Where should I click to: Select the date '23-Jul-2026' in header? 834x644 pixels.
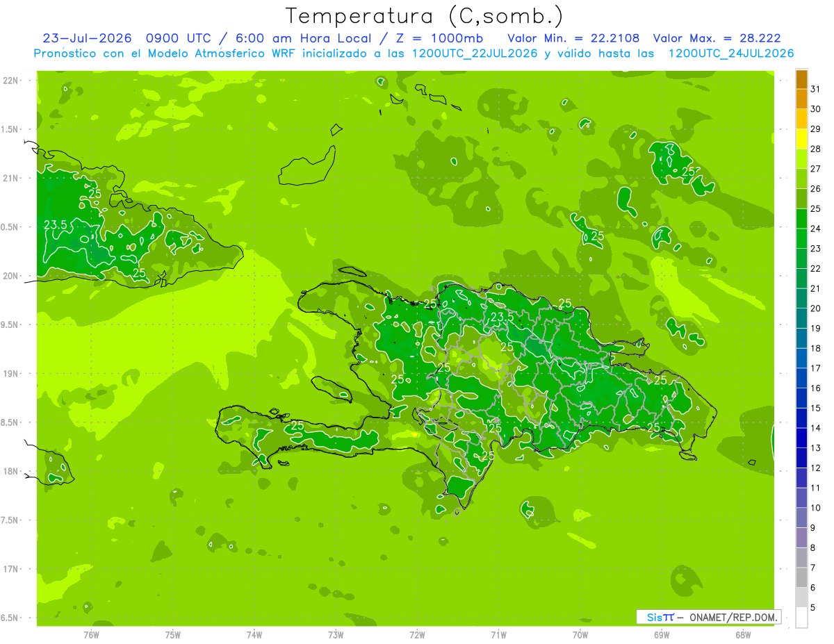pos(87,38)
